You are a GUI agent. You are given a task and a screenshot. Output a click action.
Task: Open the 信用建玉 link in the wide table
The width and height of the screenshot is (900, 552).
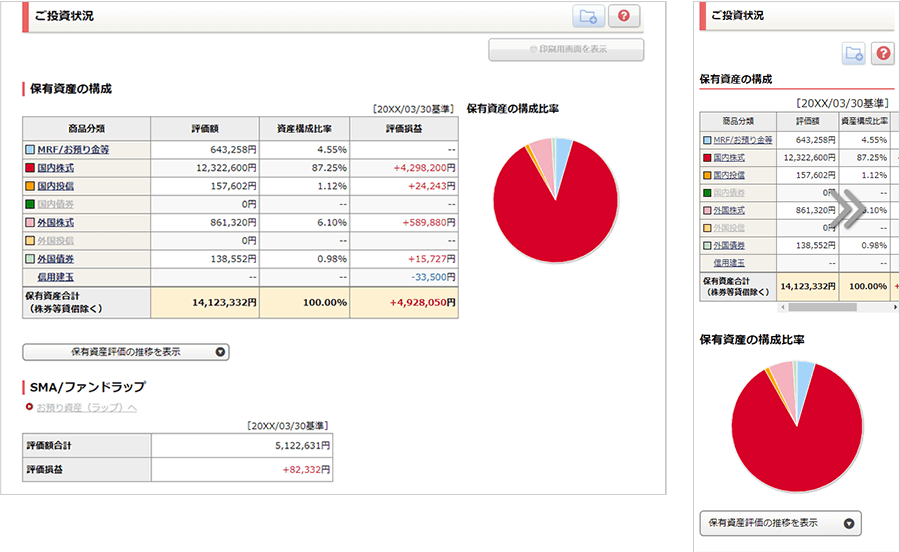56,277
